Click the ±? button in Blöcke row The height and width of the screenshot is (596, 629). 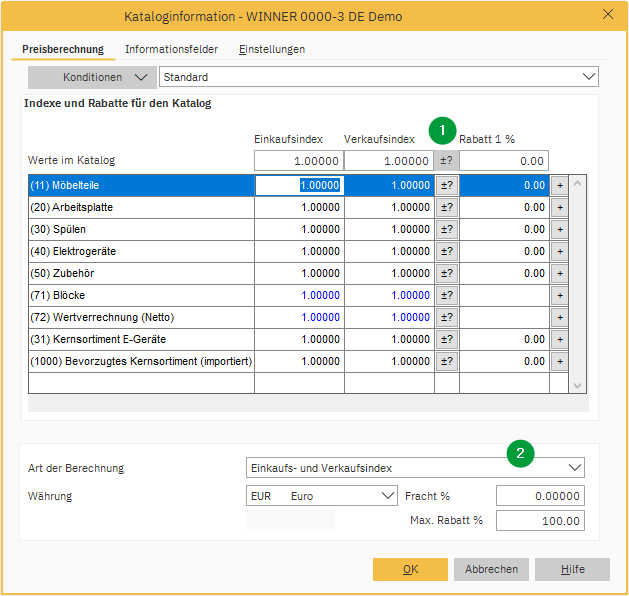(447, 295)
